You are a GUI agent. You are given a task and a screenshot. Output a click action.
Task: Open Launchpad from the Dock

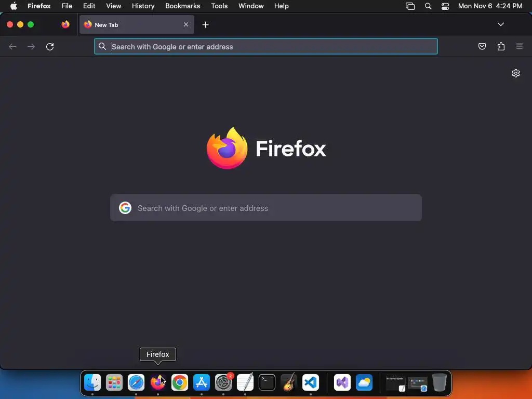(x=114, y=382)
